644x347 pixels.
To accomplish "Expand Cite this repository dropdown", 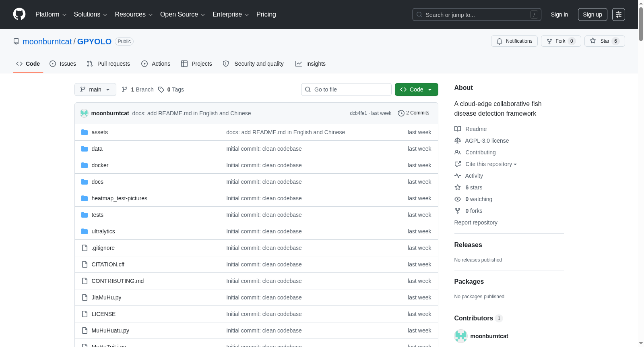I will click(491, 164).
